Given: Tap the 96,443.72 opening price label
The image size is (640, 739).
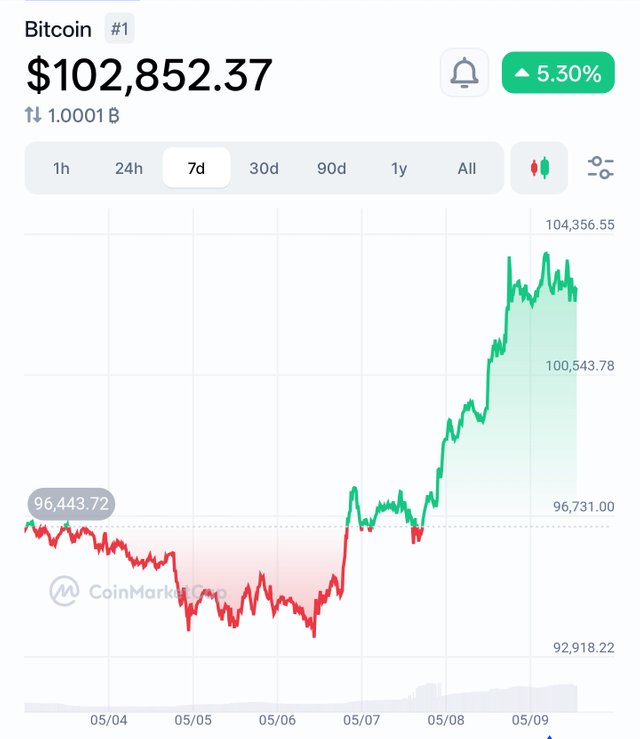Looking at the screenshot, I should (71, 504).
